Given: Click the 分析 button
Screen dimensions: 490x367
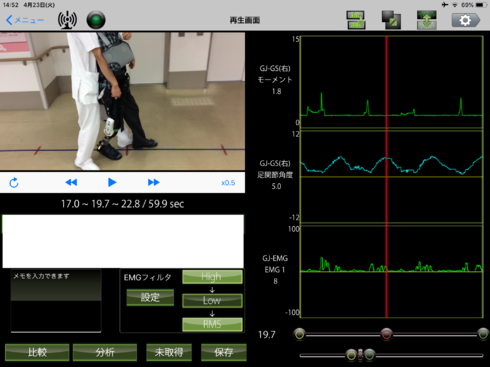Looking at the screenshot, I should [105, 352].
